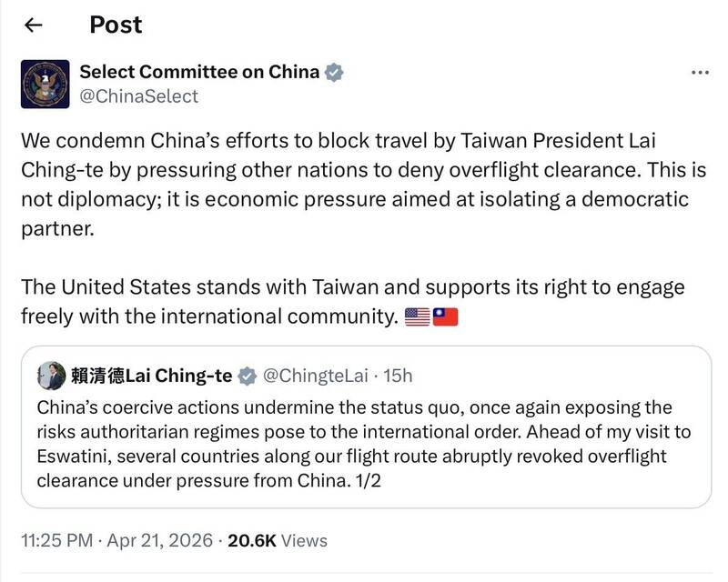Open the three-dot more options menu
The height and width of the screenshot is (582, 728).
pyautogui.click(x=699, y=72)
